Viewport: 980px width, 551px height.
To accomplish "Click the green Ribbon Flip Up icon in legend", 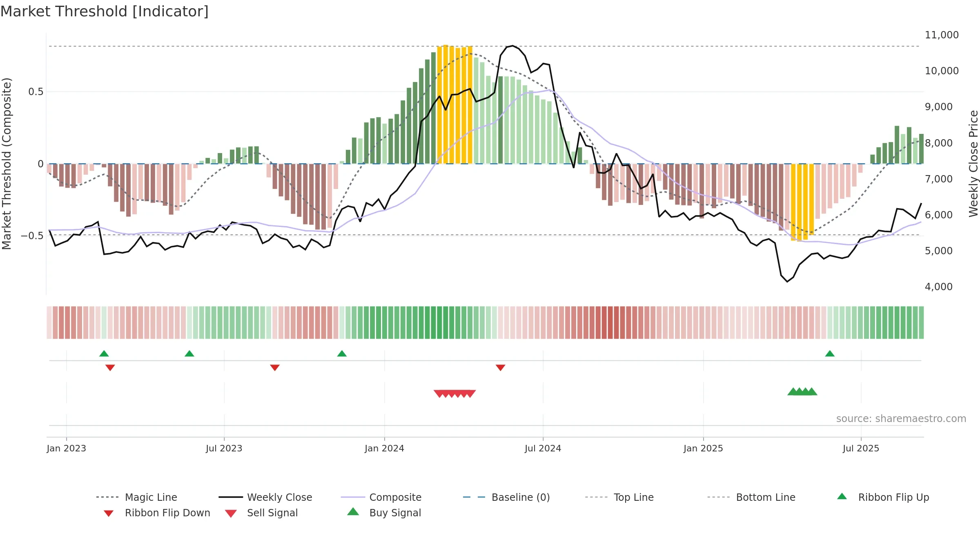I will (842, 496).
